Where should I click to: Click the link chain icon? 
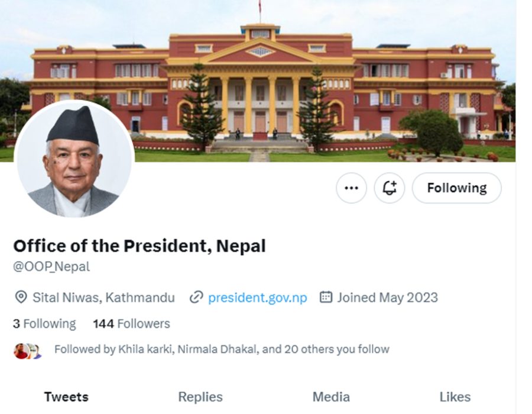(196, 297)
